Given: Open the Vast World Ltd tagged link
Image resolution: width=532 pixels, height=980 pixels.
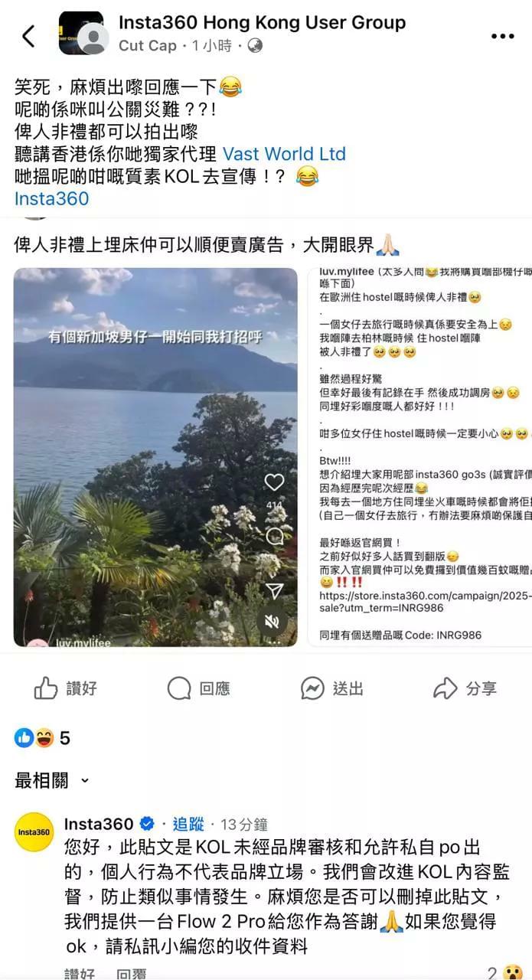Looking at the screenshot, I should (284, 154).
